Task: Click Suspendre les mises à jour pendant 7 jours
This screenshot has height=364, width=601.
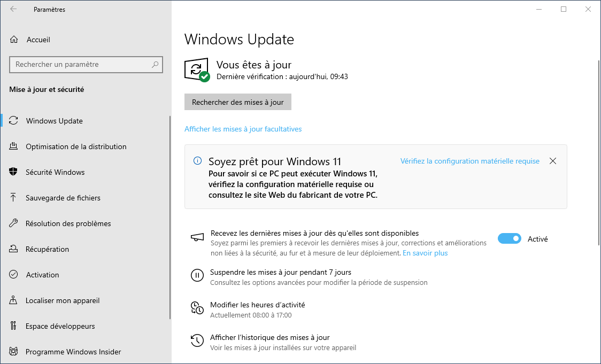Action: point(281,272)
